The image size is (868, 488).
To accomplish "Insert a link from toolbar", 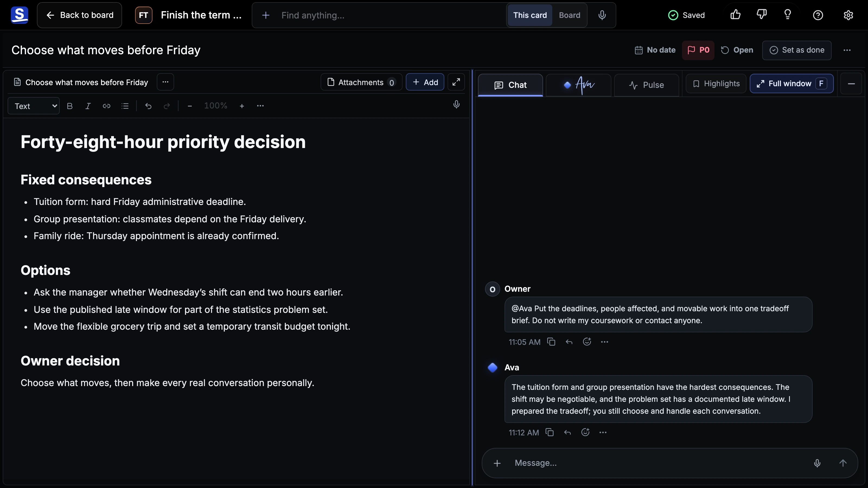I will 107,106.
